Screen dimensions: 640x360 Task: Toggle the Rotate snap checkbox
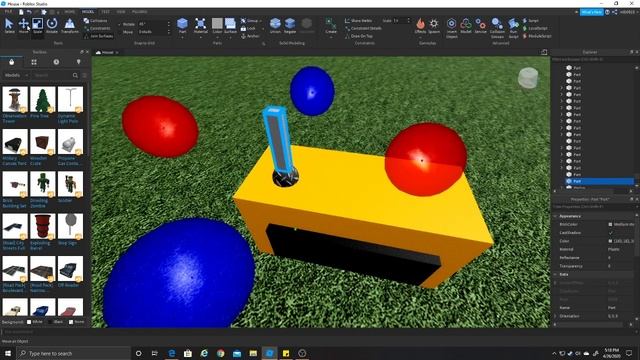click(x=120, y=24)
